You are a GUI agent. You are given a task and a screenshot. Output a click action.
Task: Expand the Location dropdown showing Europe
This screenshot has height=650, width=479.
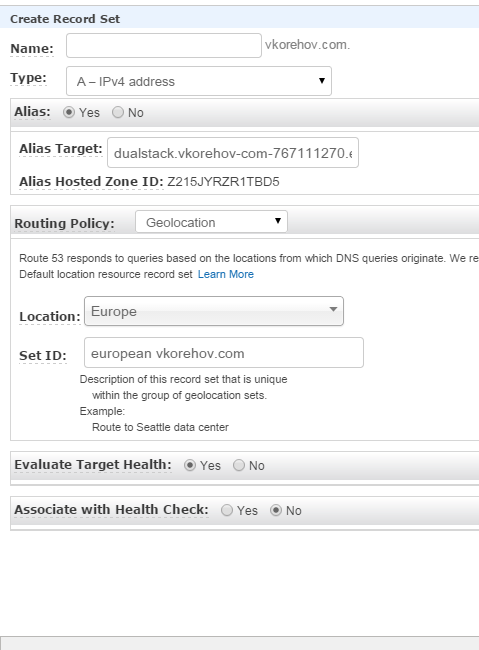(214, 311)
